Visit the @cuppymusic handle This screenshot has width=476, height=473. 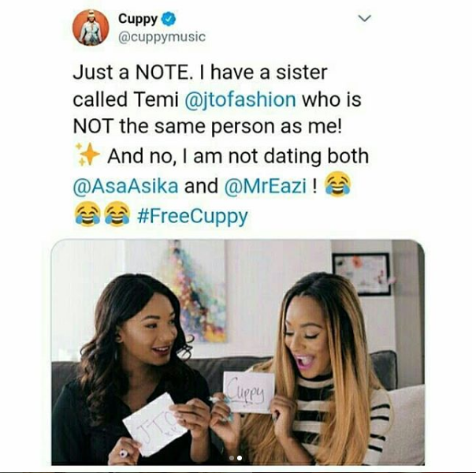[162, 37]
